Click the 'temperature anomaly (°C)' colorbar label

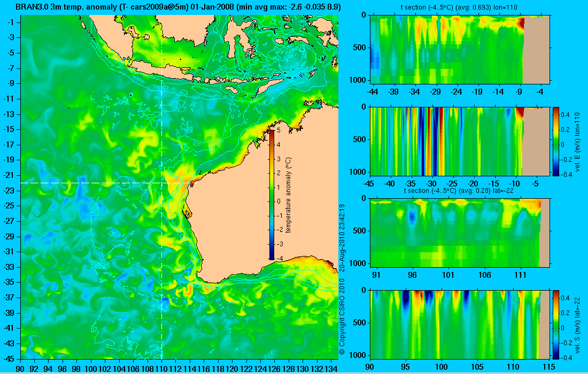288,195
